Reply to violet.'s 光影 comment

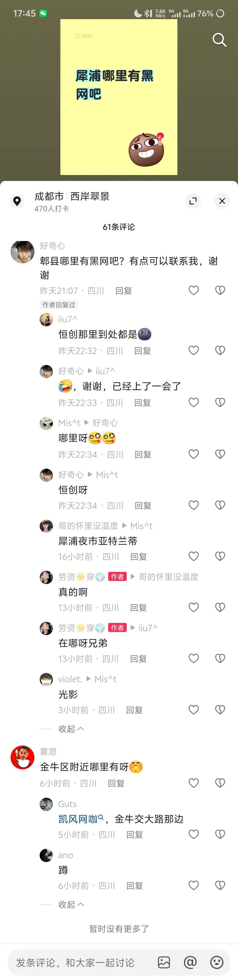[x=134, y=710]
